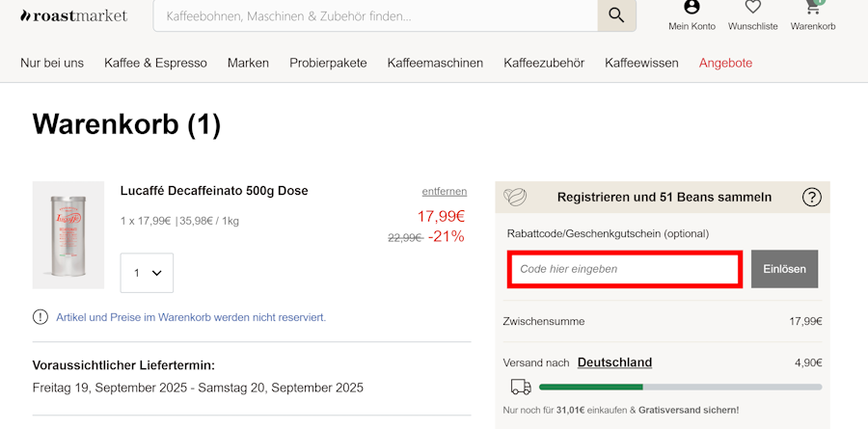Open the Probierpakete menu

click(x=328, y=63)
